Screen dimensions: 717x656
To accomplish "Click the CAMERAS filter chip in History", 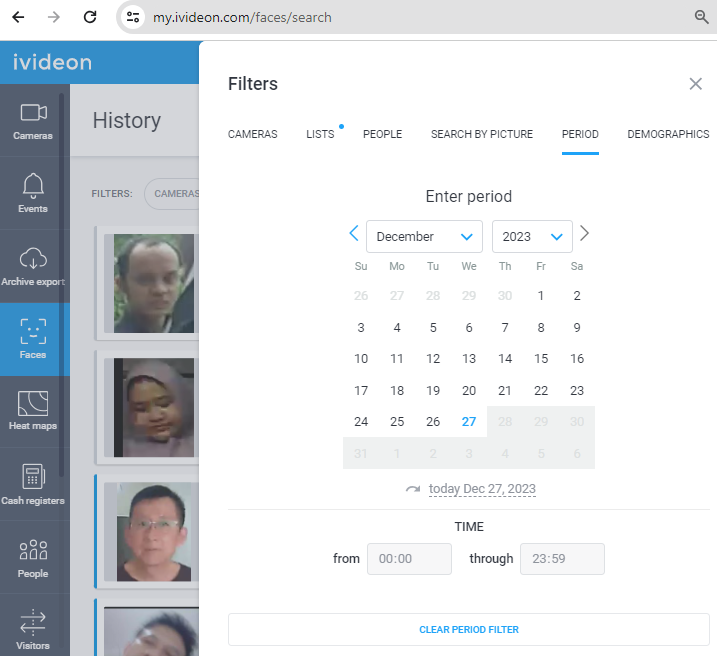I will 172,194.
